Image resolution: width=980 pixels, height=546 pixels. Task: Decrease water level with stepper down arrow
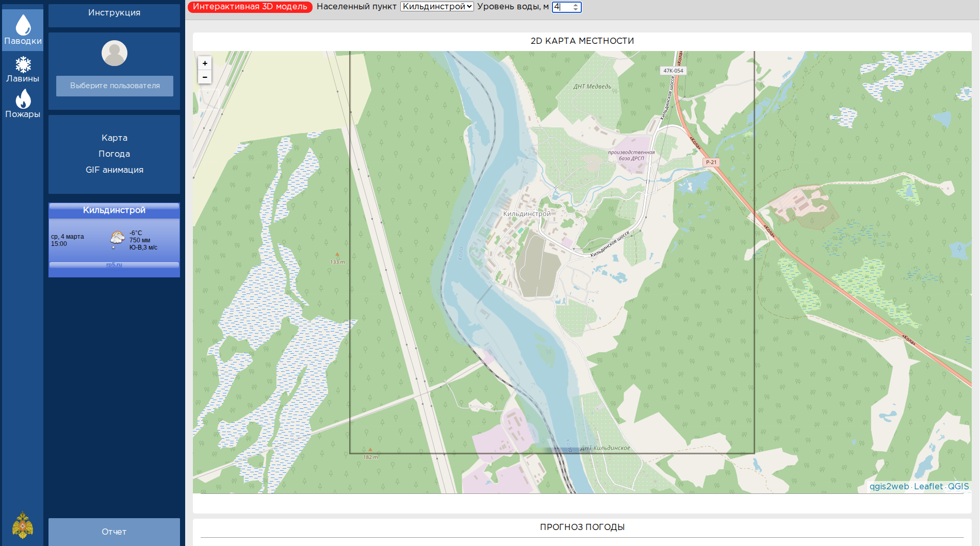(576, 9)
